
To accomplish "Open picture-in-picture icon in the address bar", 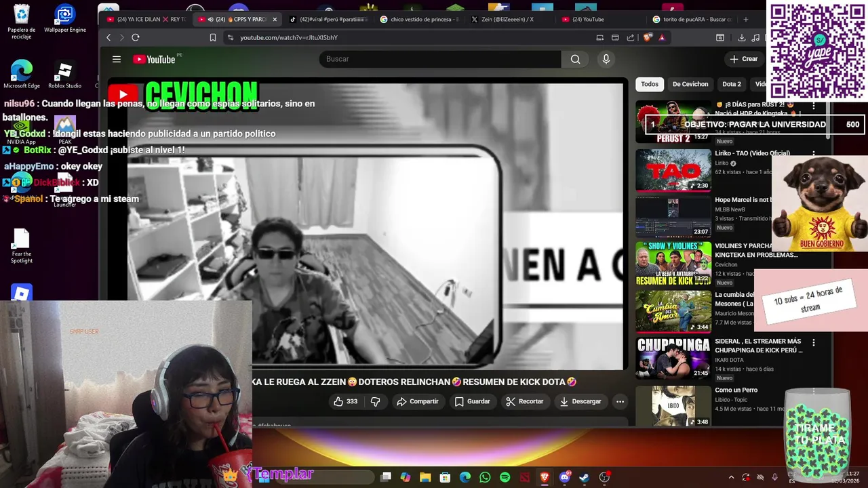I will coord(615,37).
